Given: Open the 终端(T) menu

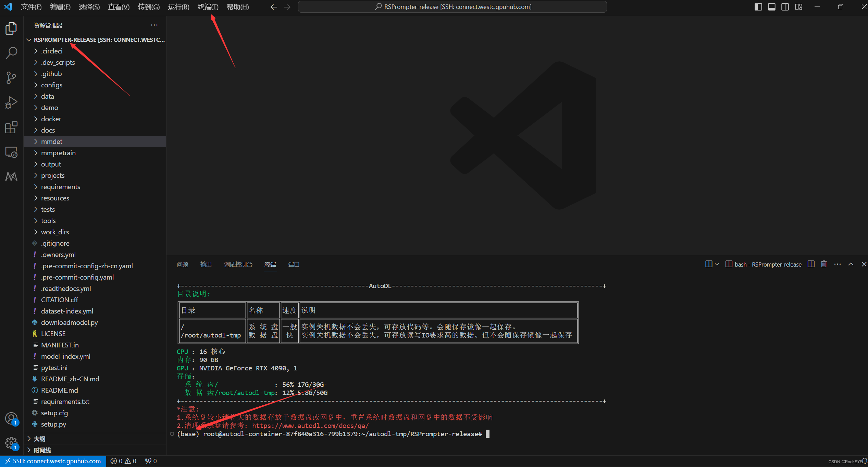Looking at the screenshot, I should click(208, 7).
